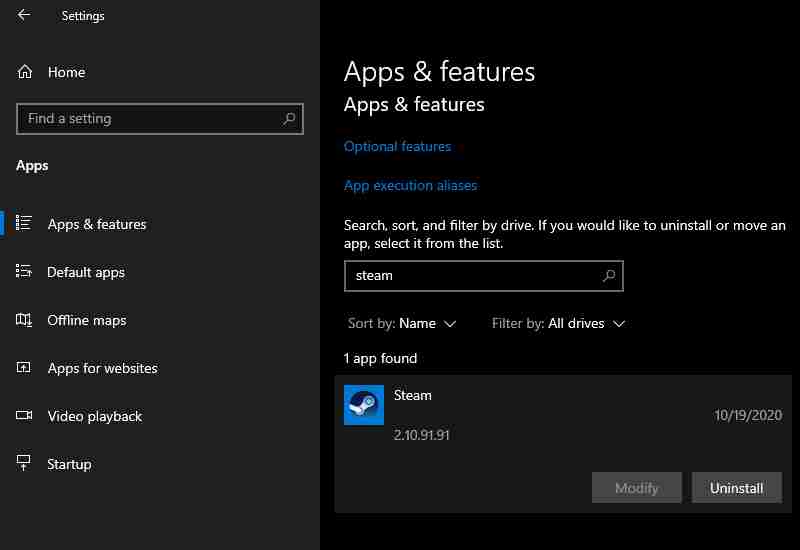
Task: Open the App execution aliases link
Action: [x=411, y=185]
